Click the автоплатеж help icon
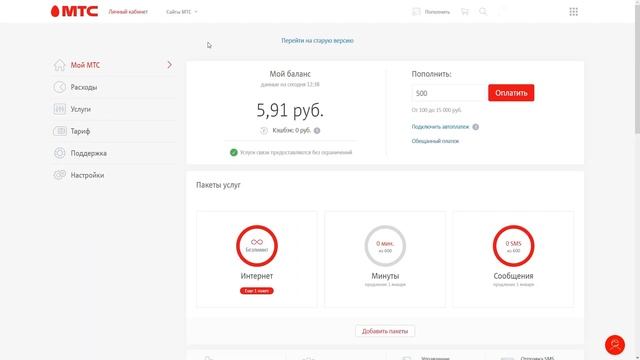The height and width of the screenshot is (360, 640). coord(476,127)
